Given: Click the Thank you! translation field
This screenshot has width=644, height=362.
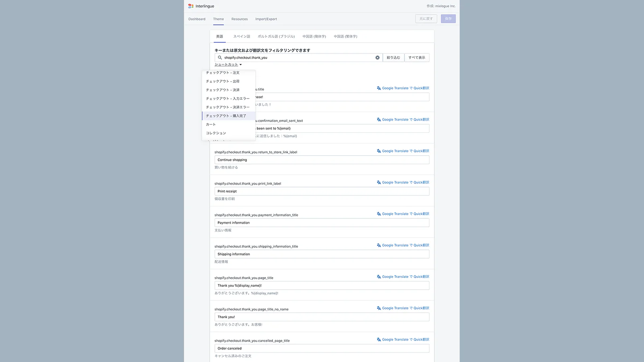Looking at the screenshot, I should pyautogui.click(x=322, y=317).
